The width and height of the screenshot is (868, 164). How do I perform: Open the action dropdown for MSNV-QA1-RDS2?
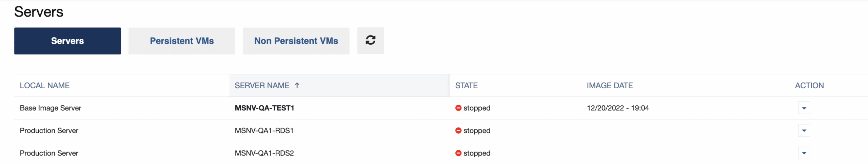[804, 153]
